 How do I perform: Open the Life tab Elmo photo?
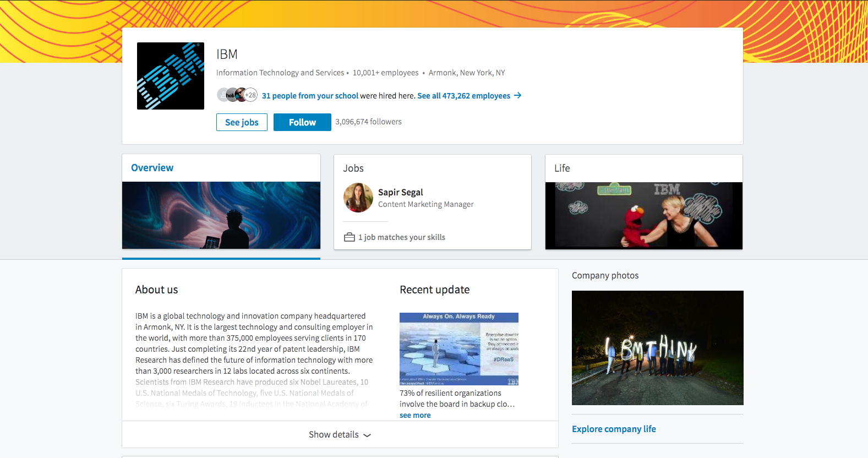(644, 216)
